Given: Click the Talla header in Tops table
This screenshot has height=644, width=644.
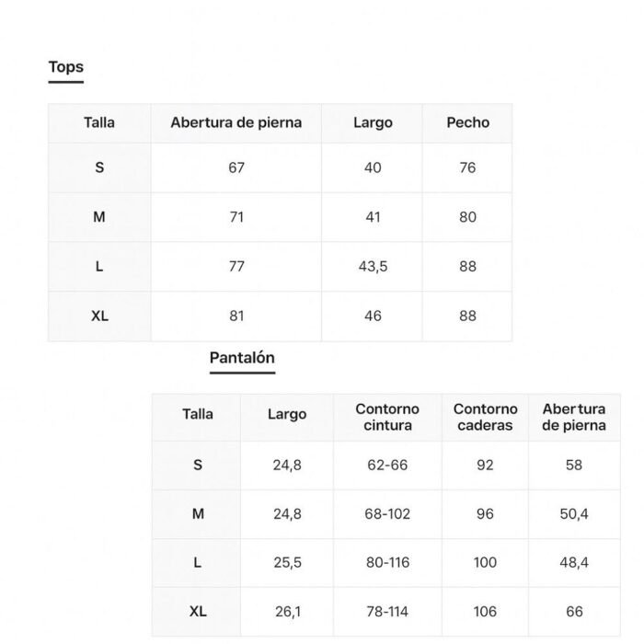Looking at the screenshot, I should tap(99, 122).
